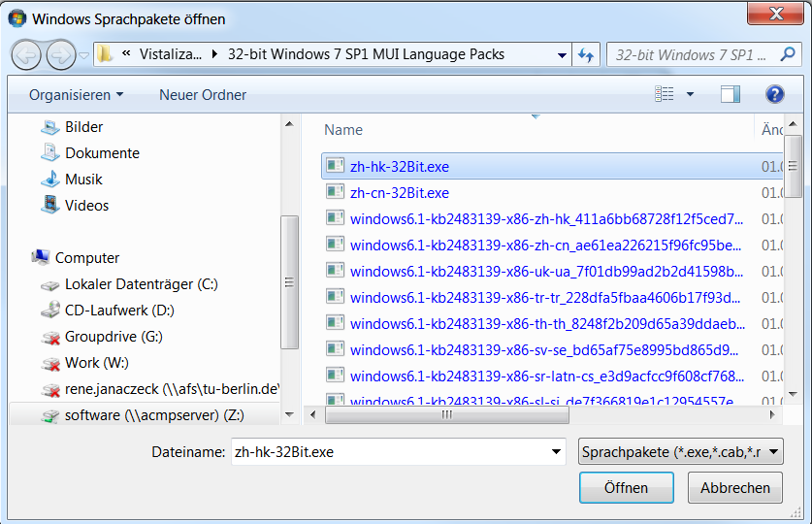The image size is (812, 524).
Task: Click the Forward navigation arrow button
Action: coord(60,54)
